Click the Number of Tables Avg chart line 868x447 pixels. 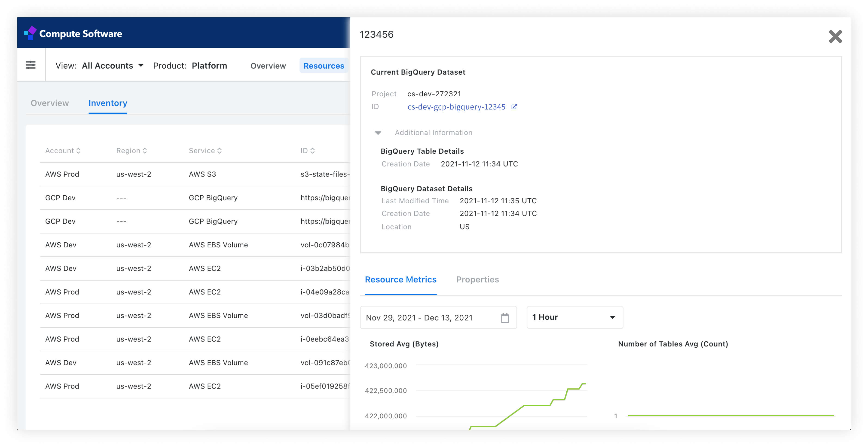tap(730, 416)
